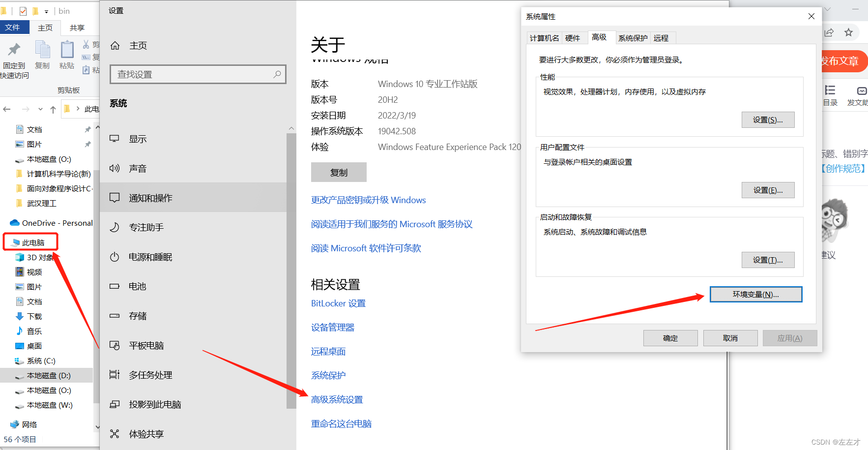Switch to 硬件 tab in System Properties

[x=573, y=38]
